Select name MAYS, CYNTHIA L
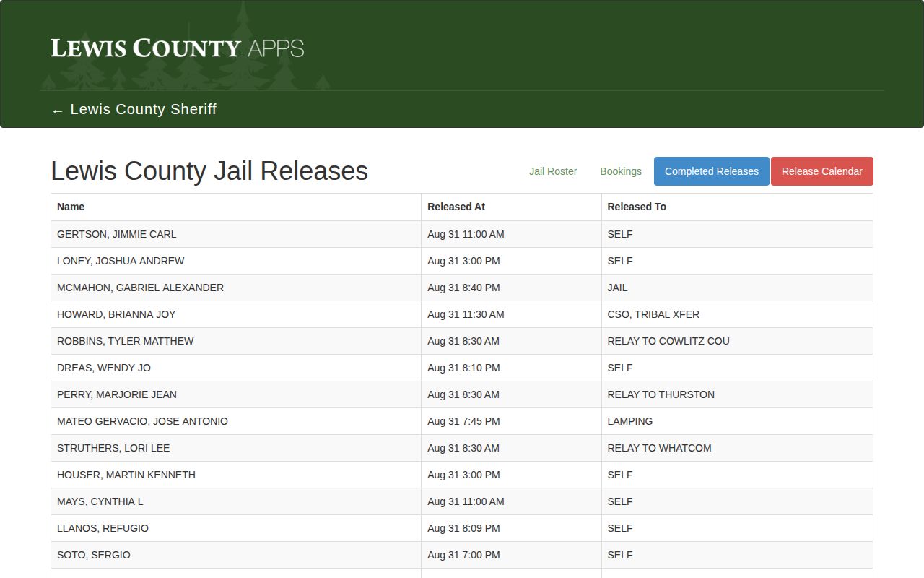 100,501
